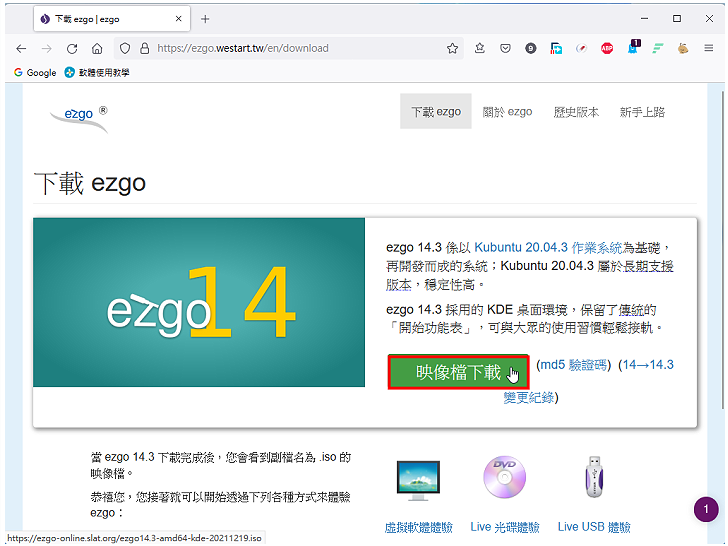
Task: Close the 下載 ezgo tab
Action: point(179,19)
